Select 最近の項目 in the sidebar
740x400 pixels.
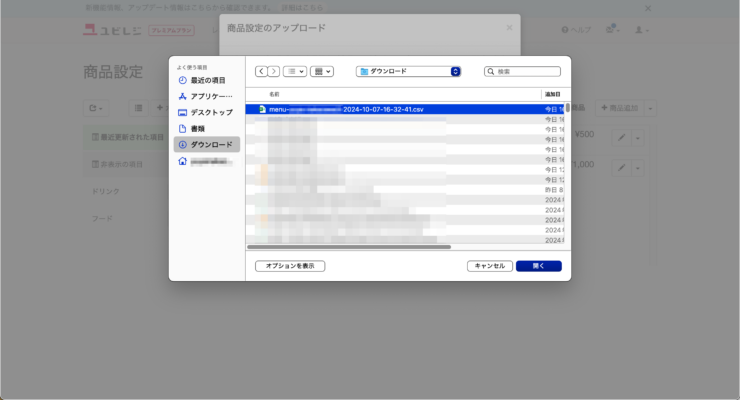pos(207,80)
